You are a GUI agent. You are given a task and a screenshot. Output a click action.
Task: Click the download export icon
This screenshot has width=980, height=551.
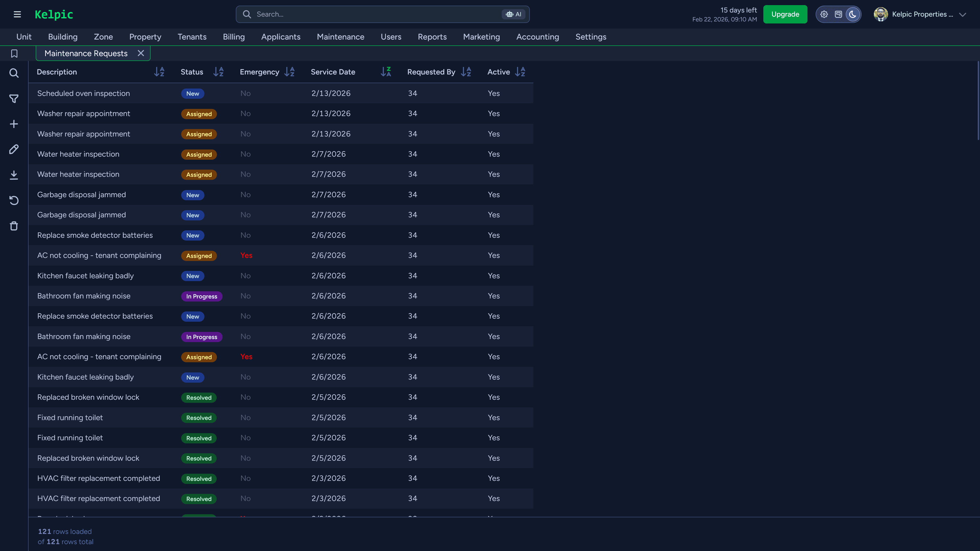point(14,174)
